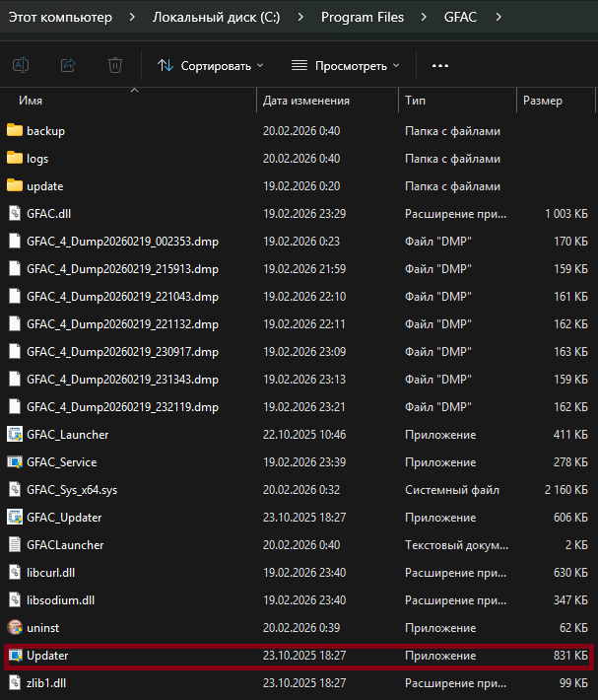
Task: Select the GFAC_Launcher application icon
Action: (14, 434)
